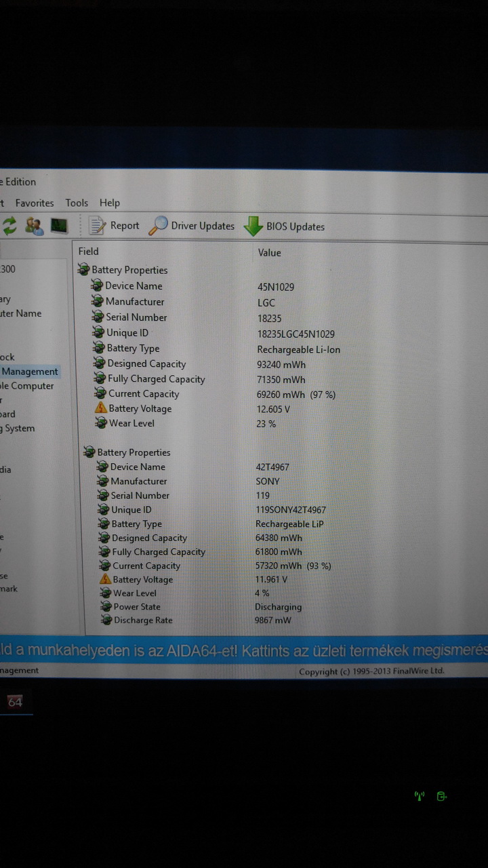Open the Report wizard
Screen dimensions: 488x868
(x=114, y=226)
